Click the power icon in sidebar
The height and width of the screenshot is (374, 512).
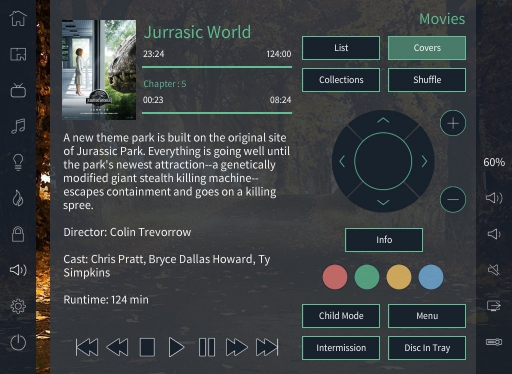[18, 343]
